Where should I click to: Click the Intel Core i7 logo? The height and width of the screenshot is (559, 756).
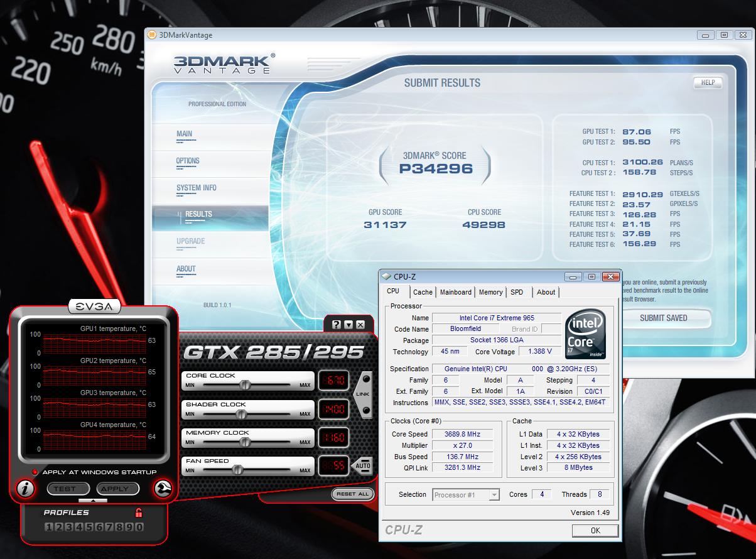tap(585, 334)
